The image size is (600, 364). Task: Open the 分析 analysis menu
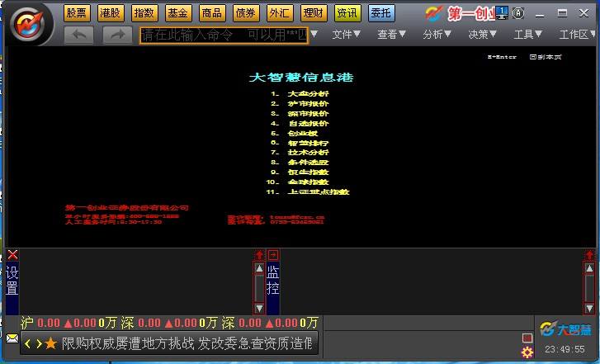pos(437,35)
